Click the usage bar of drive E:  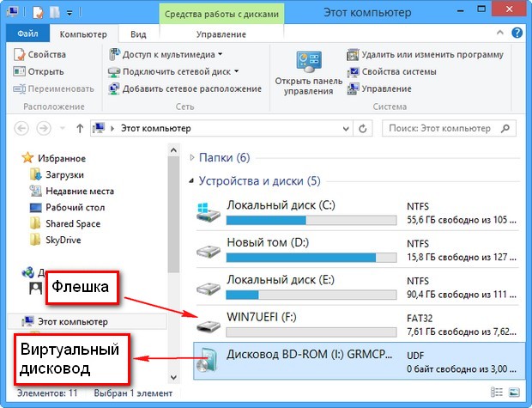point(311,295)
